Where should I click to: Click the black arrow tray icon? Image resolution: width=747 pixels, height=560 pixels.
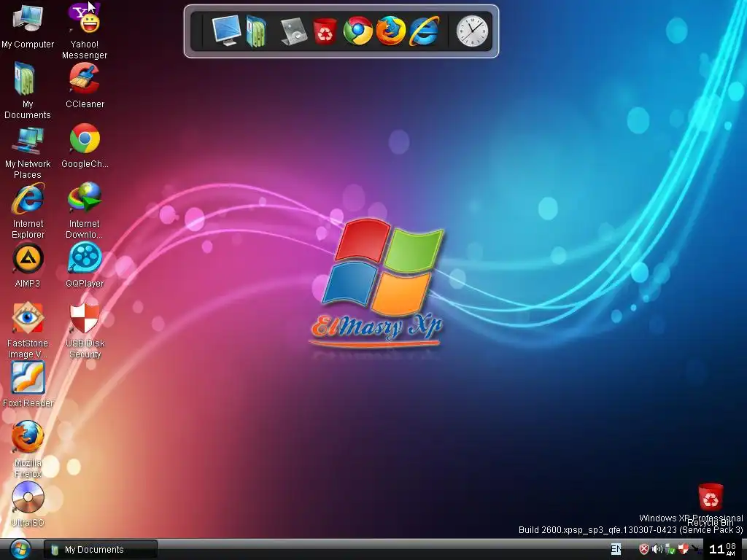coord(696,550)
